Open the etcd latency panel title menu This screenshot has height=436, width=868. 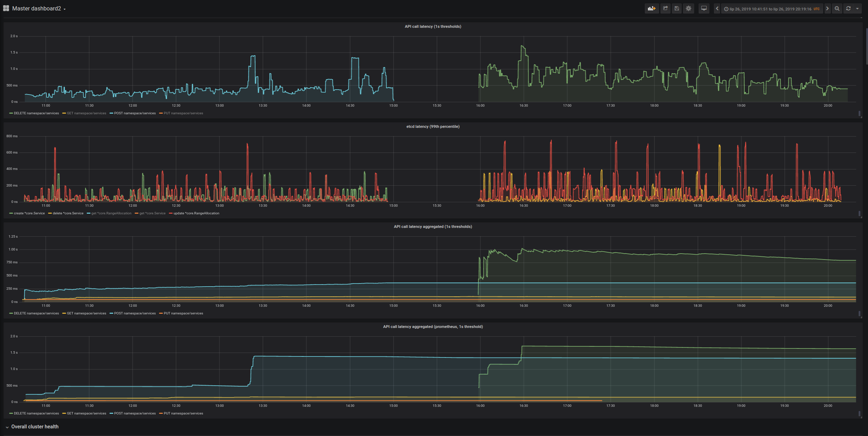coord(433,126)
